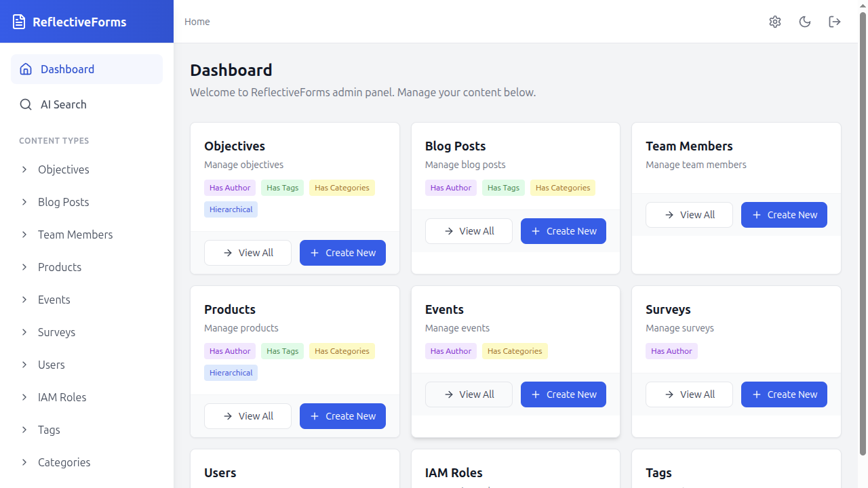The width and height of the screenshot is (868, 488).
Task: Click the Home breadcrumb link
Action: tap(197, 22)
